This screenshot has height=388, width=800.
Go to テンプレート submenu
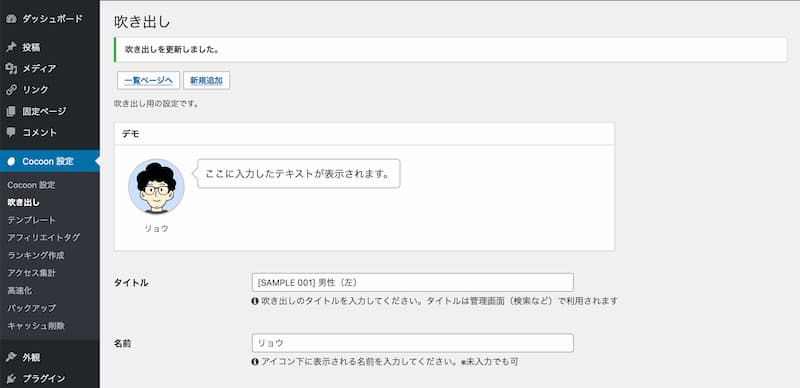click(31, 220)
